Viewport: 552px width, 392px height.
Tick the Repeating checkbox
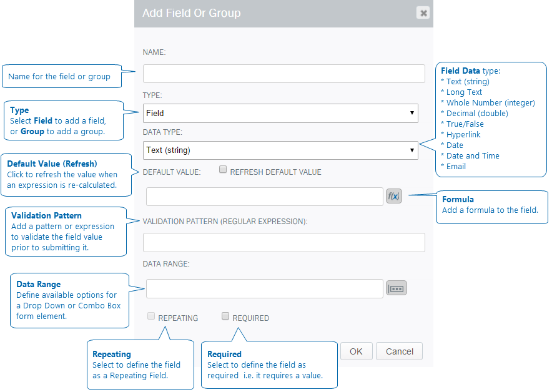coord(151,316)
